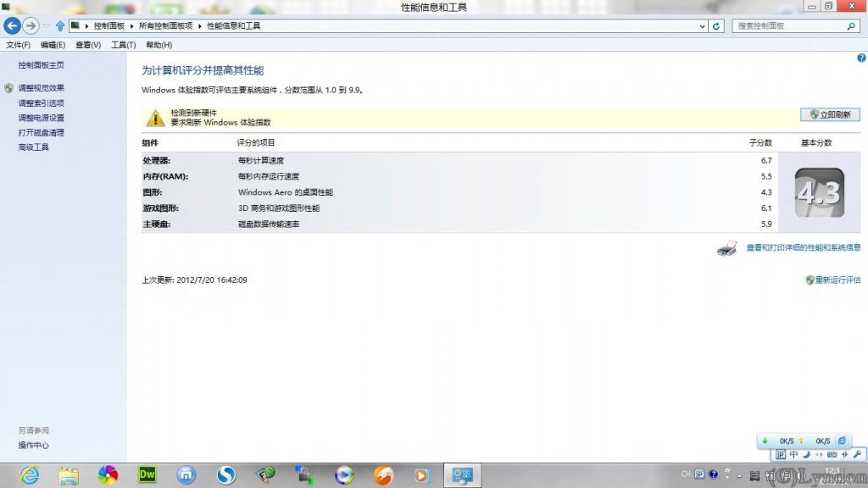Toggle IME punctuation mode button
The width and height of the screenshot is (868, 488).
click(820, 454)
